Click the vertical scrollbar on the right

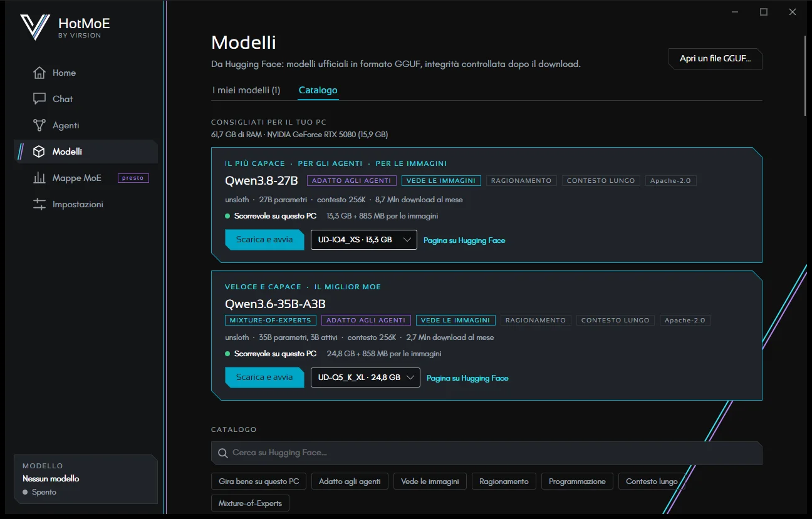(x=806, y=75)
